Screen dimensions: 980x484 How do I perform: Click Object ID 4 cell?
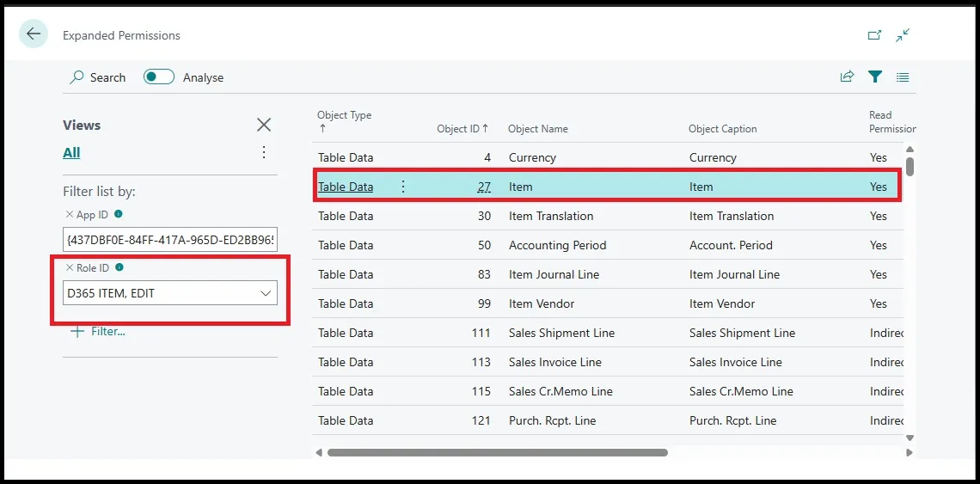(x=487, y=157)
